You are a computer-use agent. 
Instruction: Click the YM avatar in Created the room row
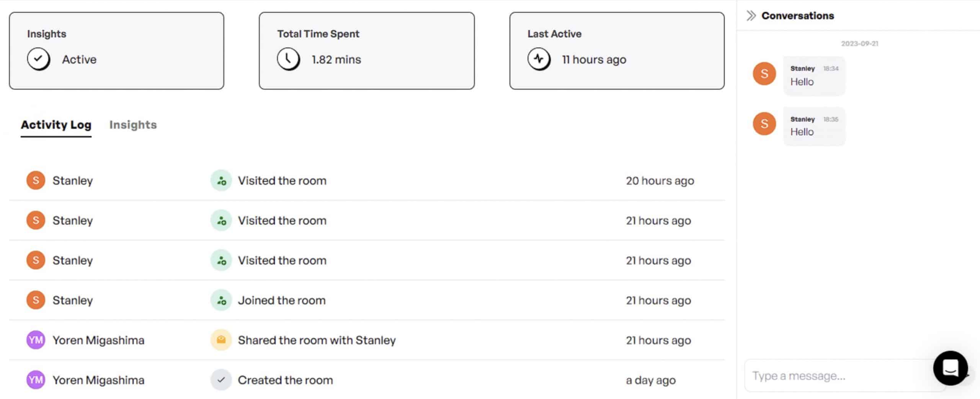point(36,380)
